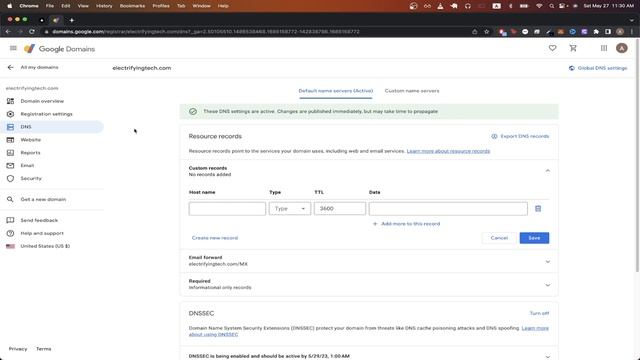Open Wi-Fi status menu
Image resolution: width=640 pixels, height=360 pixels.
(539, 6)
